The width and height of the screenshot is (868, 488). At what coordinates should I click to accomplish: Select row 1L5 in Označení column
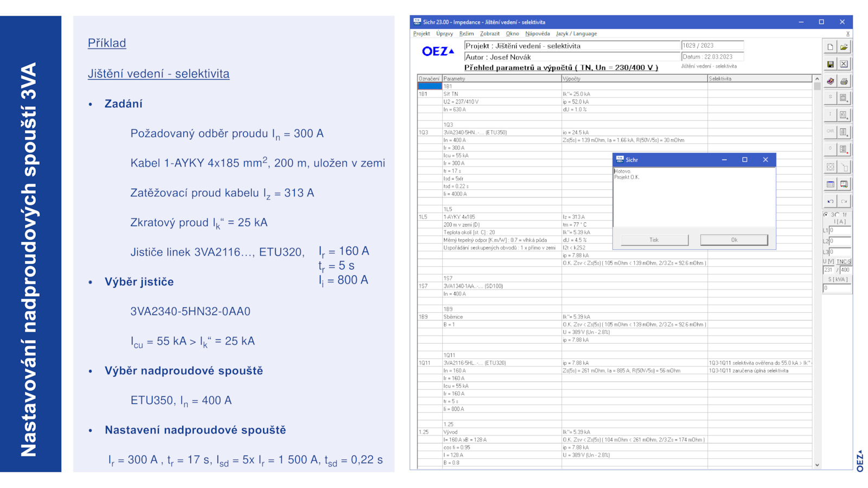point(429,217)
